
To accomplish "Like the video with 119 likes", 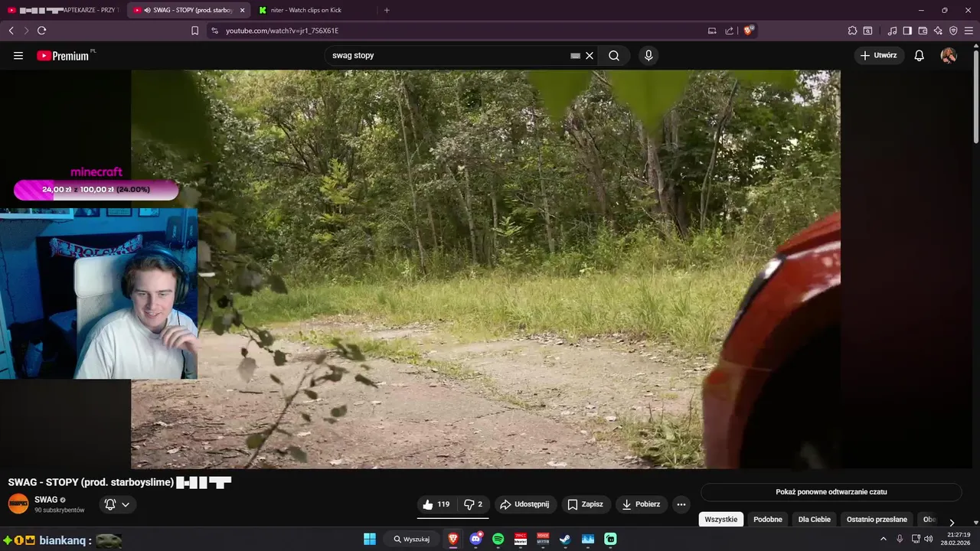I will (436, 504).
